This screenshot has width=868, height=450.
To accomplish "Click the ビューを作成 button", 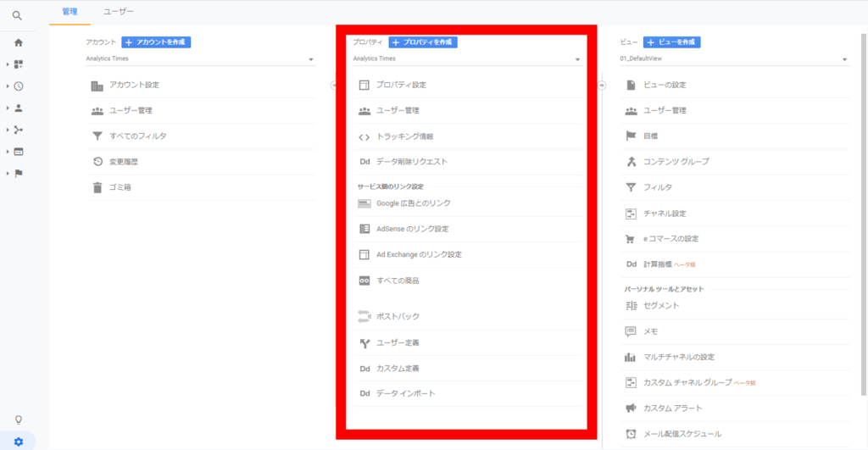I will 671,42.
